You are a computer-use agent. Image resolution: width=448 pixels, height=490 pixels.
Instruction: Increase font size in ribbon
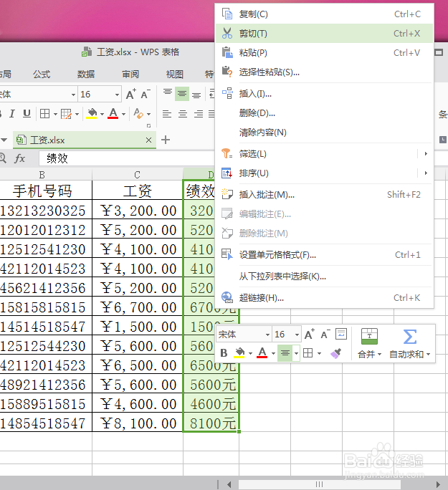point(131,94)
